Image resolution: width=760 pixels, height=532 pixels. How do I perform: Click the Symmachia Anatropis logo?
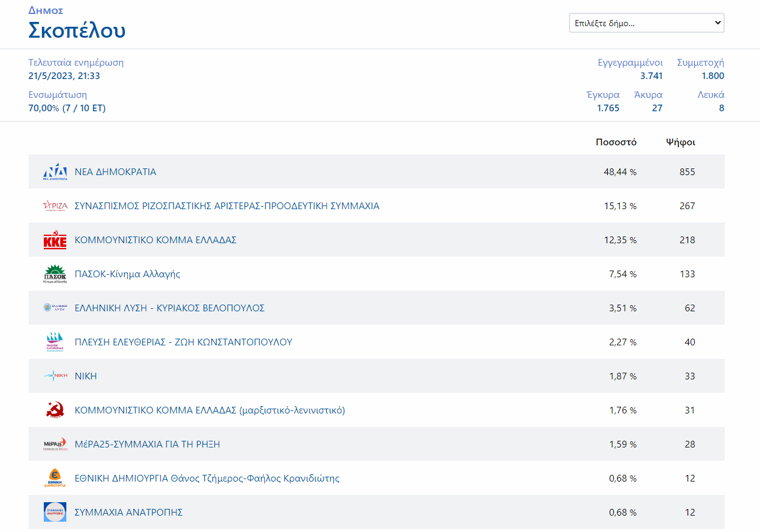click(x=55, y=513)
